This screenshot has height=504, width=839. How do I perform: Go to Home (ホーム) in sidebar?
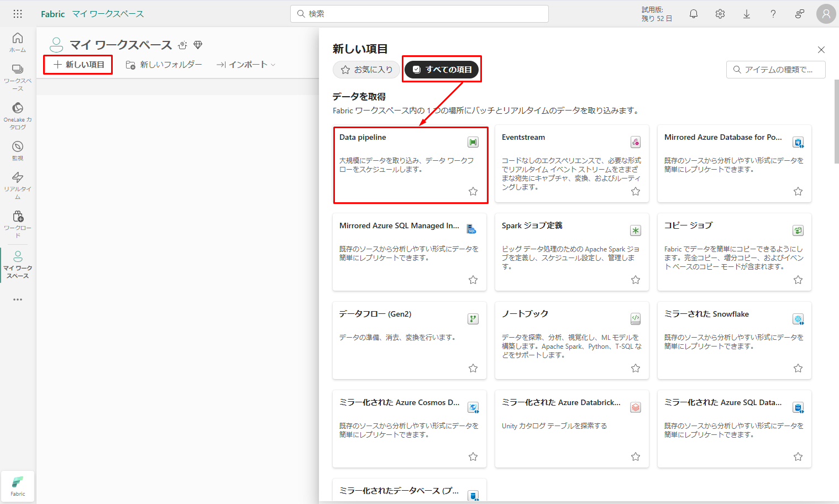point(18,42)
